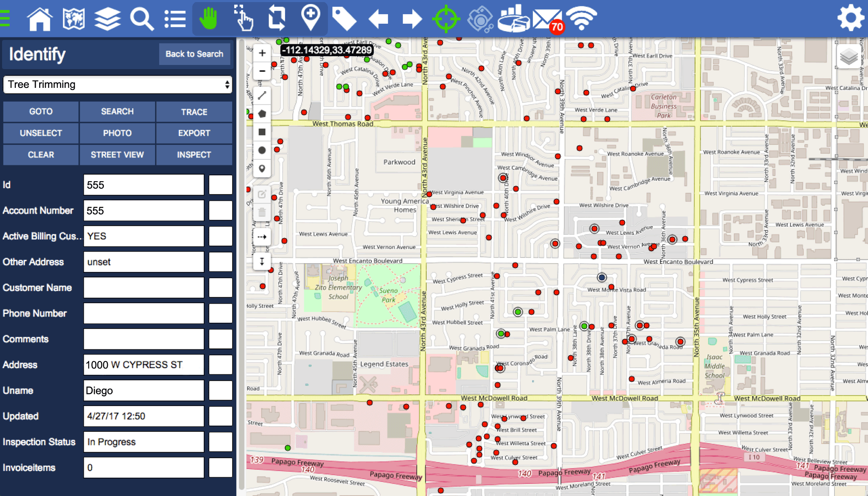Click the Comments input field
The width and height of the screenshot is (868, 496).
tap(144, 339)
